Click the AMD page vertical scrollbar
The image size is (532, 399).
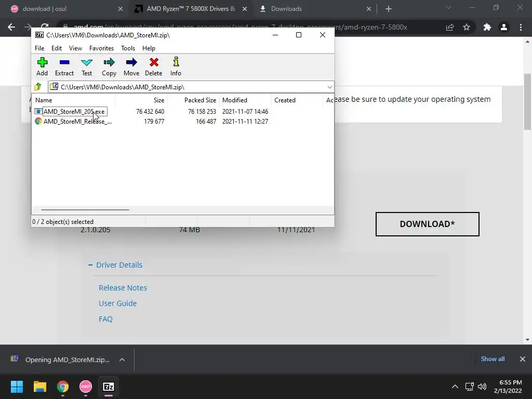tap(527, 102)
